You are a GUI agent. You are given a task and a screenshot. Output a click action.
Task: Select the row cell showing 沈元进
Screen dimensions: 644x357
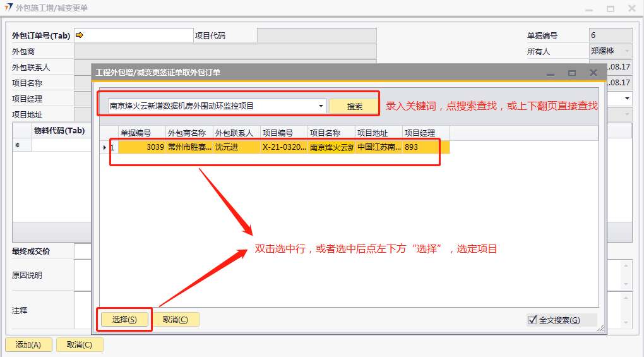tap(237, 147)
